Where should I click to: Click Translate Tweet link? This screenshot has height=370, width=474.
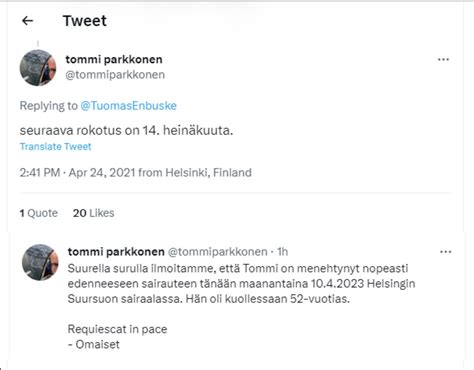55,147
